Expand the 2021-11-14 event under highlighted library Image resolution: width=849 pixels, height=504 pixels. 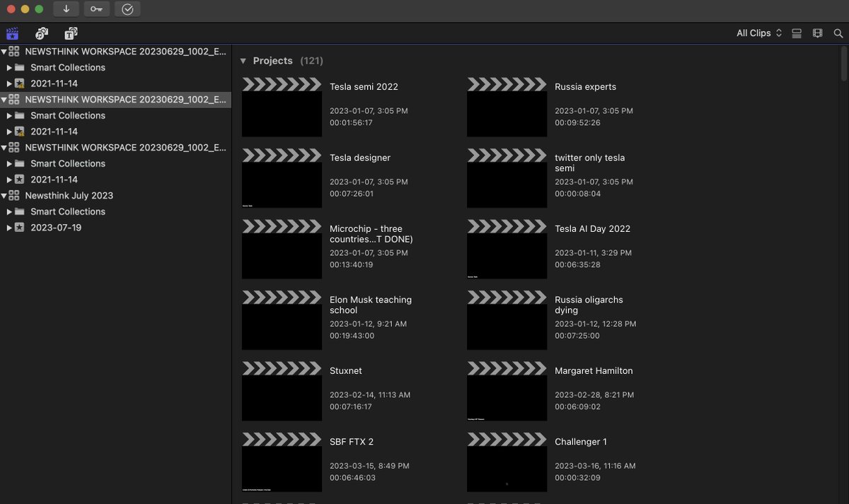pyautogui.click(x=9, y=131)
